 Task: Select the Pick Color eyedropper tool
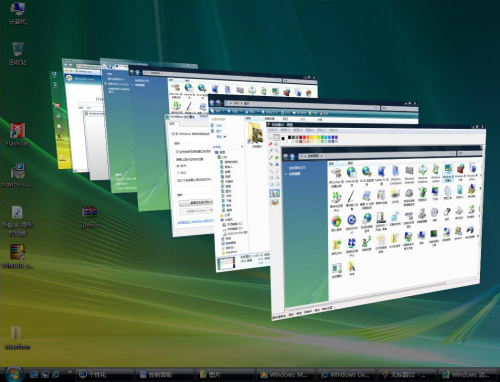(271, 151)
